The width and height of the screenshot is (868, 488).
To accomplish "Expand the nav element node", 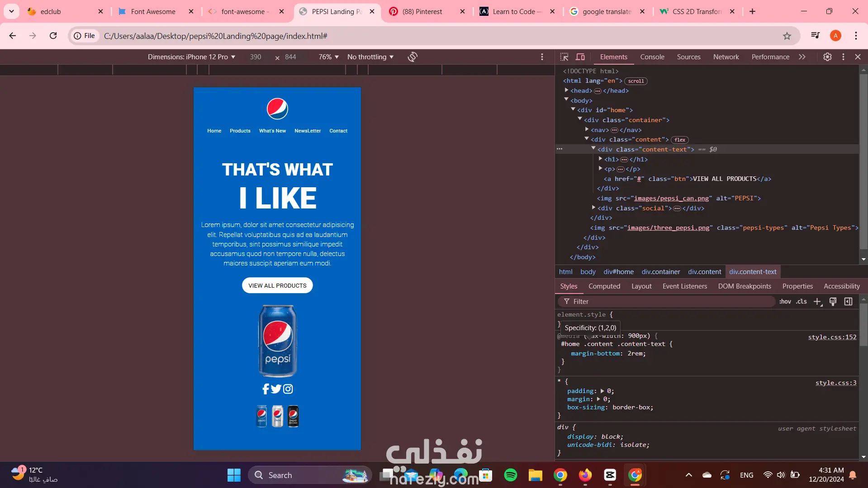I will tap(587, 129).
